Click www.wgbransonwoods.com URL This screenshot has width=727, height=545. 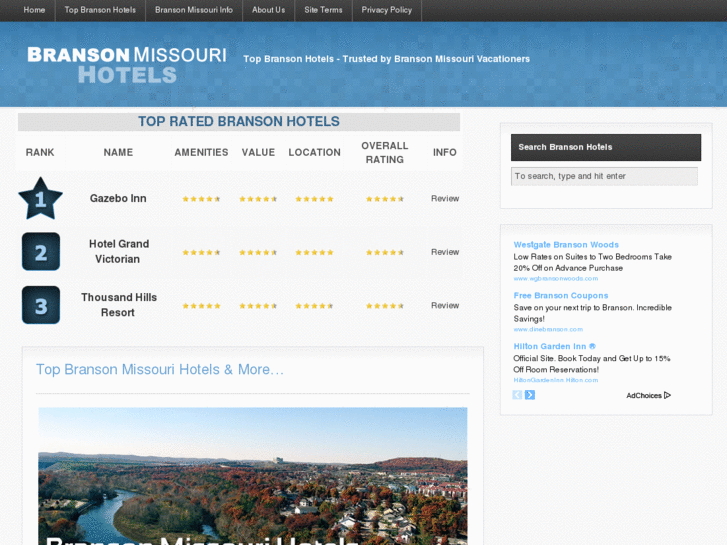[555, 279]
